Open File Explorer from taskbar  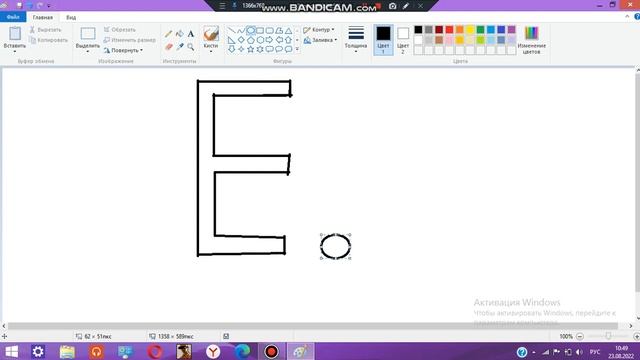(x=67, y=351)
